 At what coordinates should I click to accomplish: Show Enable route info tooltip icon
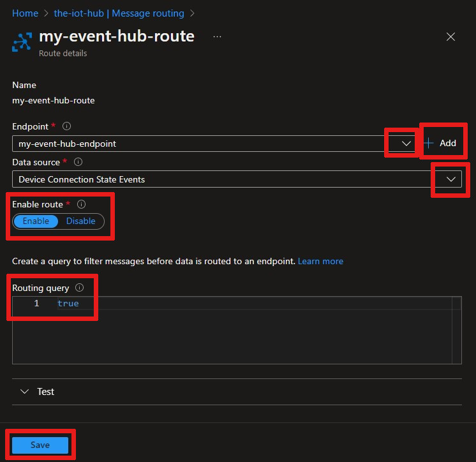click(x=82, y=204)
